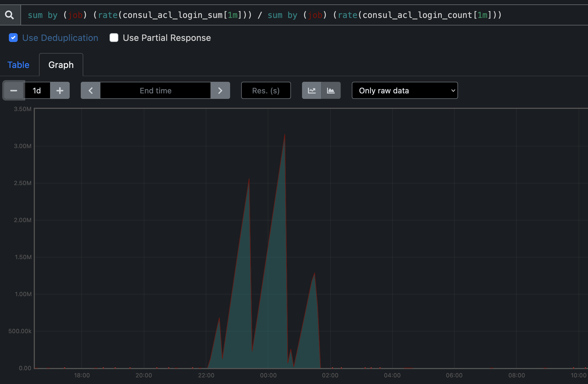This screenshot has width=588, height=384.
Task: Enable Use Partial Response
Action: (114, 38)
